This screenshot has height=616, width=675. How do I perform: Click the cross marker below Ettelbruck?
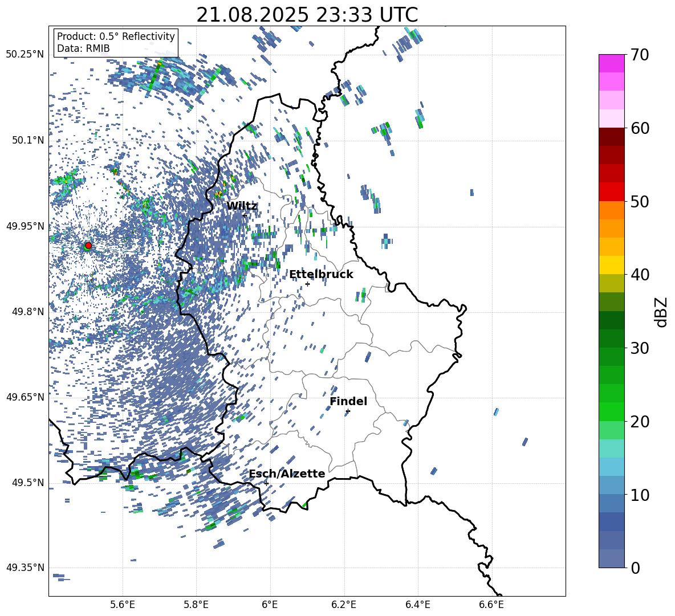(x=307, y=284)
